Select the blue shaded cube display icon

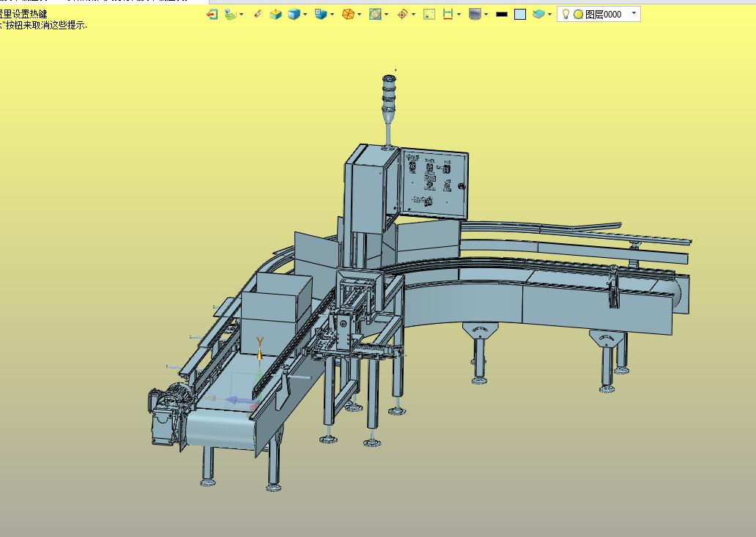294,14
